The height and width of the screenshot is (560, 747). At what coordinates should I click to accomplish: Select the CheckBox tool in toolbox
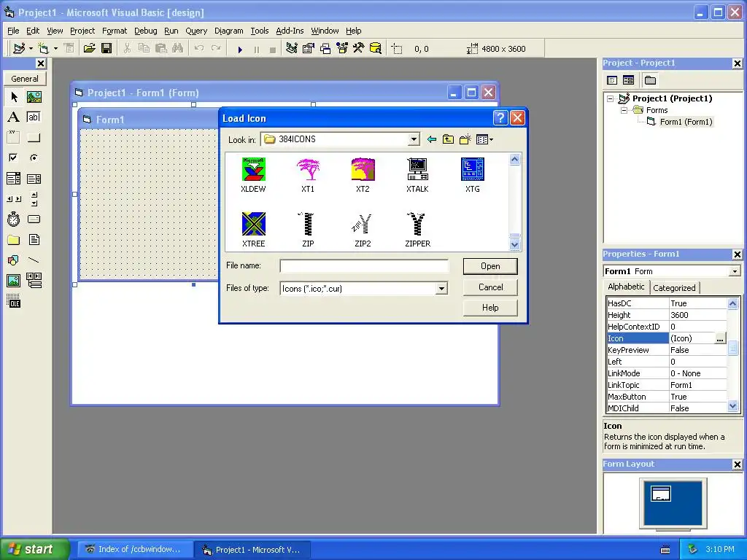coord(14,157)
